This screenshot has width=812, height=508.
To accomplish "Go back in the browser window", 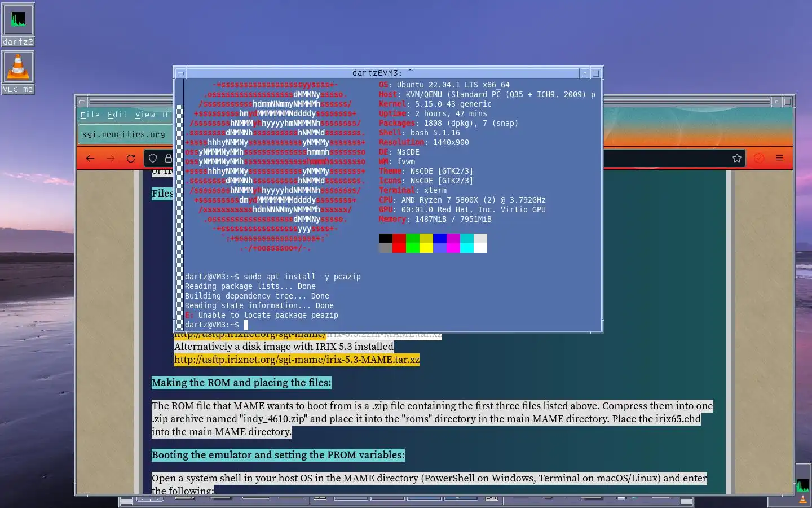I will coord(90,159).
